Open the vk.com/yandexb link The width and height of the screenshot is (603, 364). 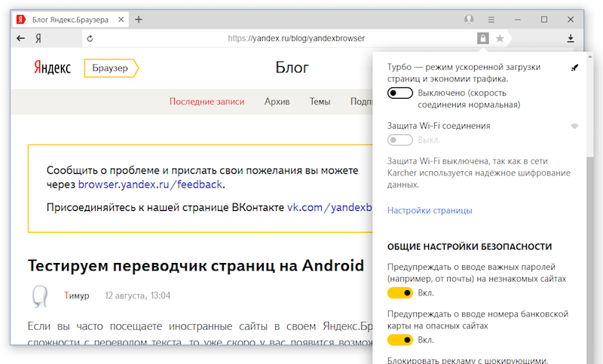coord(329,207)
